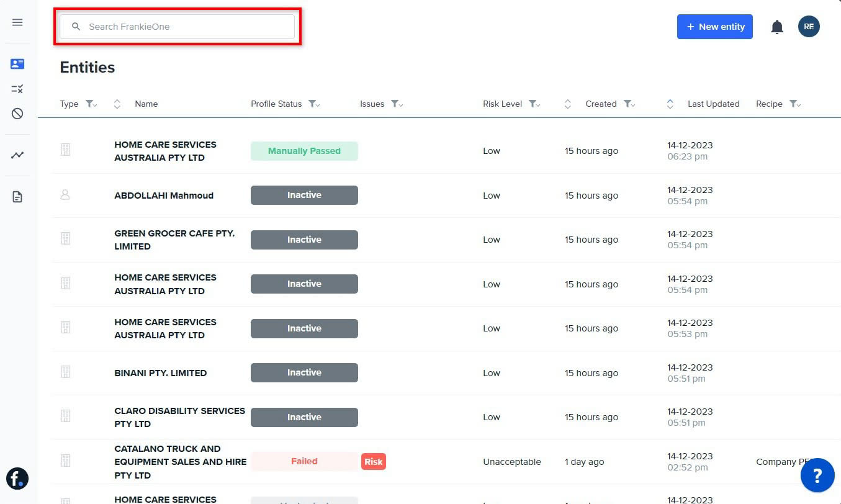The width and height of the screenshot is (841, 504).
Task: Open the Issues column filter
Action: point(396,104)
